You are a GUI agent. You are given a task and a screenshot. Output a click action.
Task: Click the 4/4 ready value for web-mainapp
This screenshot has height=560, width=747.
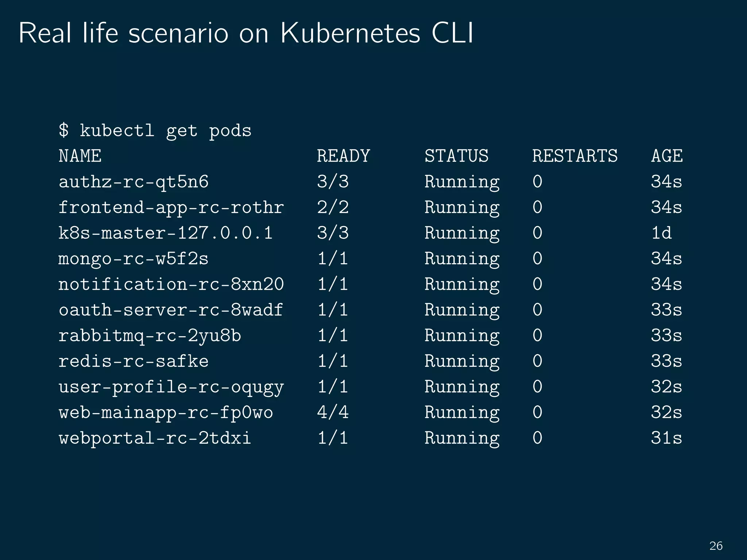pyautogui.click(x=333, y=413)
